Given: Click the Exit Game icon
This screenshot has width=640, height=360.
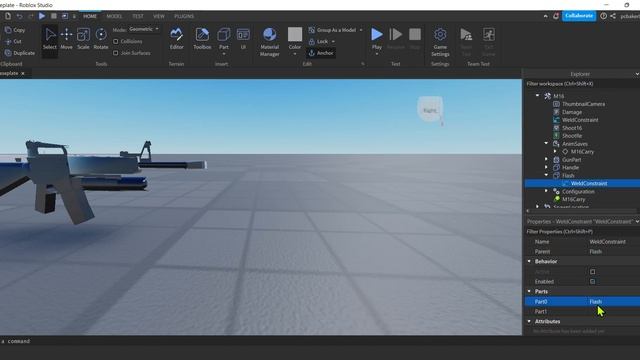Looking at the screenshot, I should tap(489, 42).
